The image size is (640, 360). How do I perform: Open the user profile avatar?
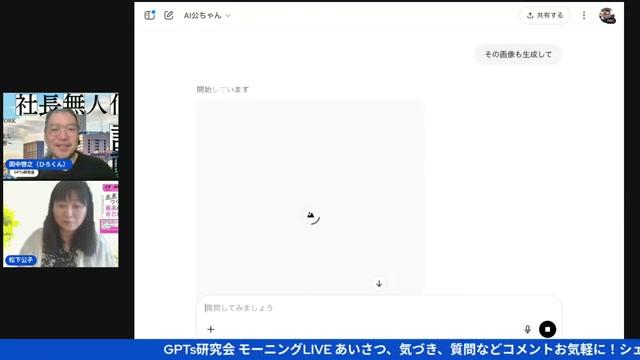pos(607,16)
